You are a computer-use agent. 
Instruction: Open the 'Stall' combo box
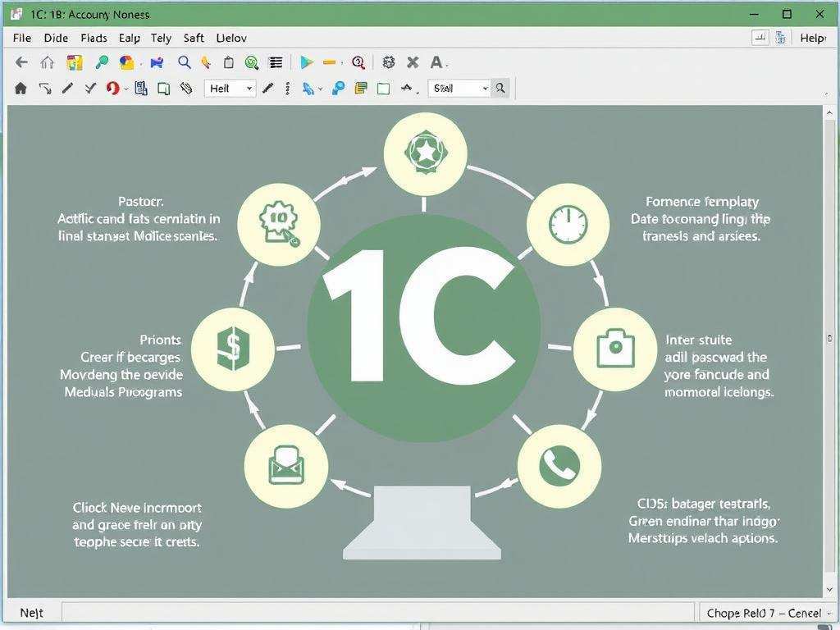[485, 89]
